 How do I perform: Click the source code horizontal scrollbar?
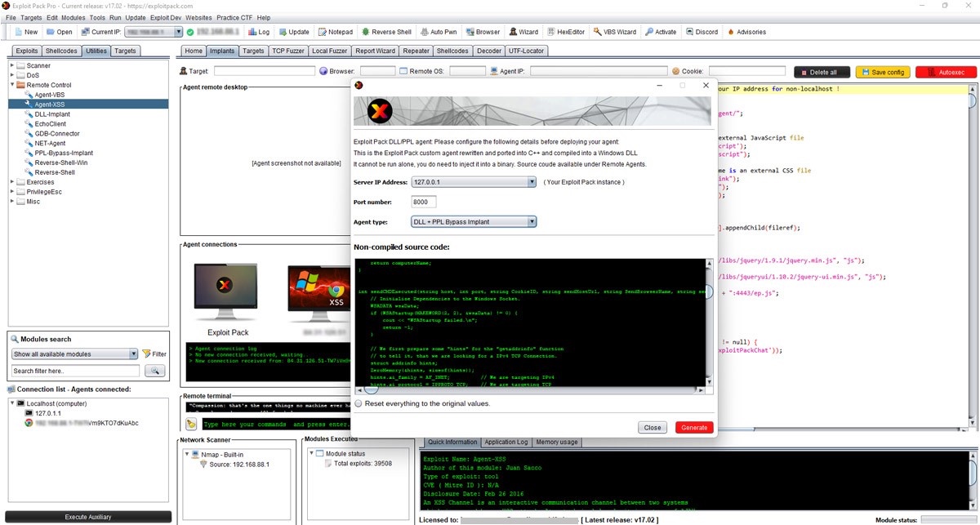(x=531, y=391)
